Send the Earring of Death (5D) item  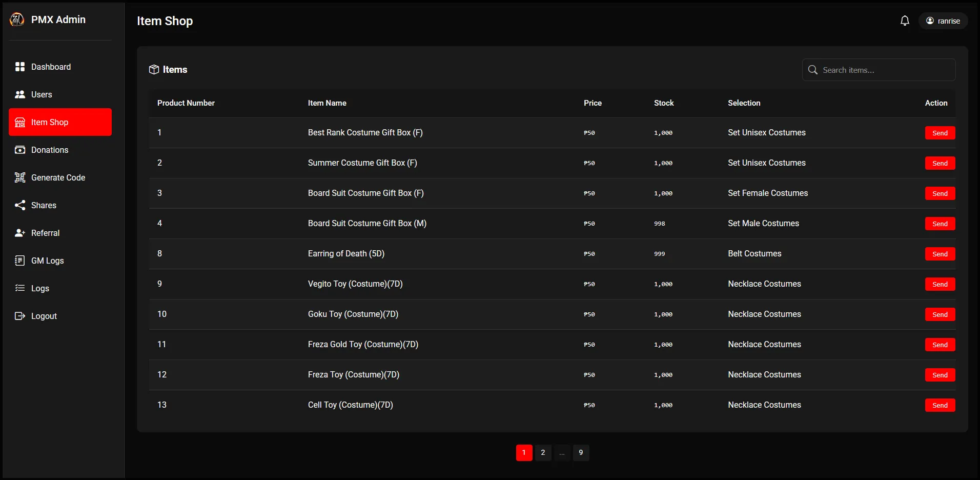point(940,254)
